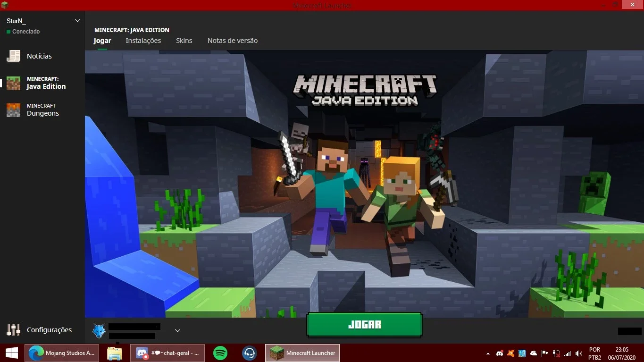This screenshot has width=644, height=362.
Task: Click the wolf installation profile icon
Action: click(99, 330)
